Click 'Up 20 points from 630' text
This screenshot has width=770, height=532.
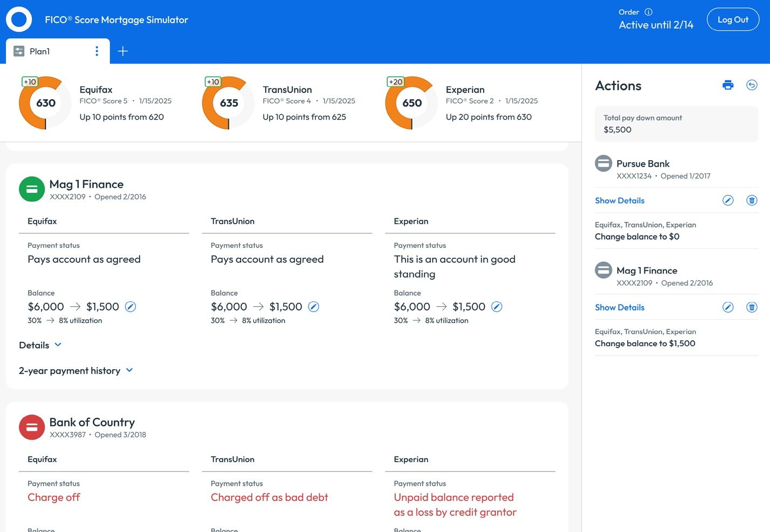pyautogui.click(x=489, y=117)
